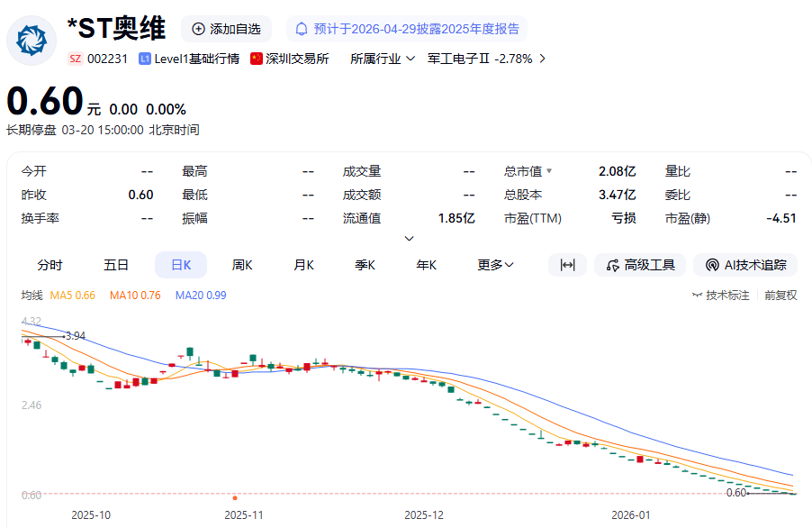The height and width of the screenshot is (528, 812).
Task: Open AI技术追踪 tracking
Action: (745, 265)
